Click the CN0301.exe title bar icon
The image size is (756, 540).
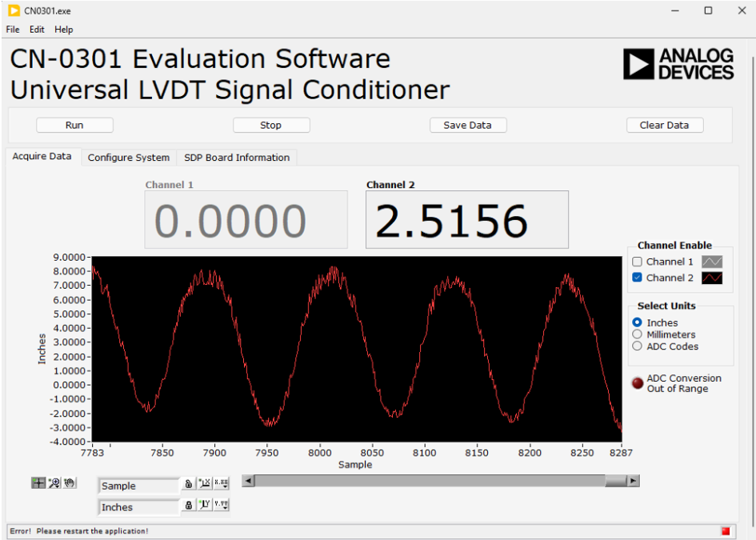pos(14,10)
